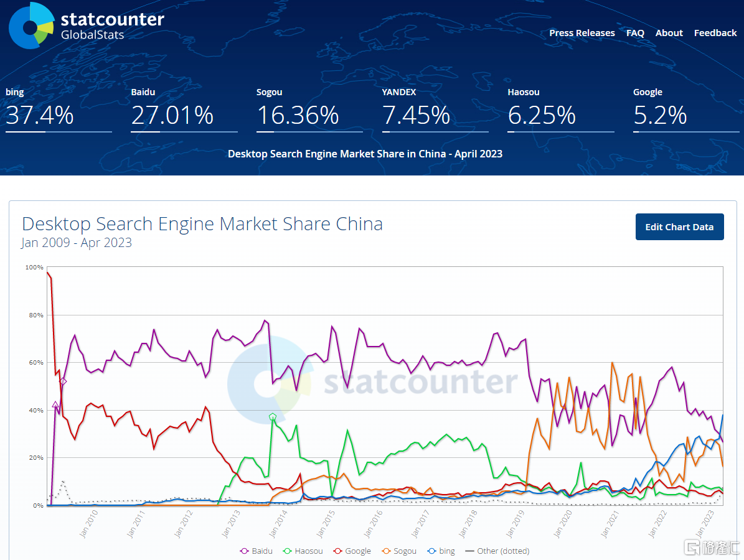Go to the About page

click(669, 33)
